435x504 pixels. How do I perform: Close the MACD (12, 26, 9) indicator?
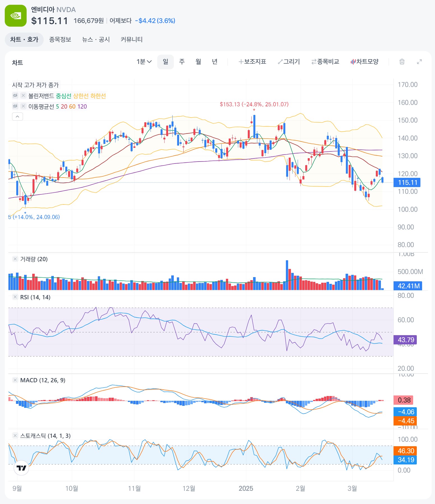pyautogui.click(x=15, y=380)
